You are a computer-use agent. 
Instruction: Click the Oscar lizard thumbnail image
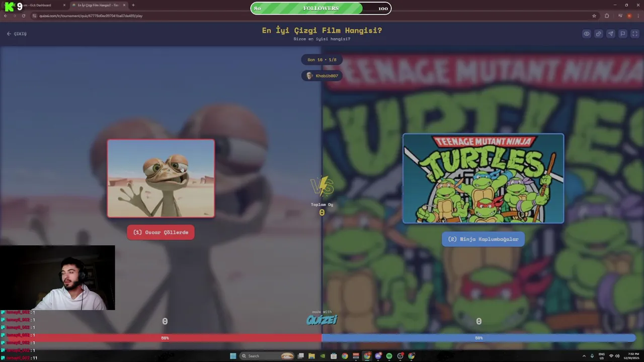click(161, 178)
